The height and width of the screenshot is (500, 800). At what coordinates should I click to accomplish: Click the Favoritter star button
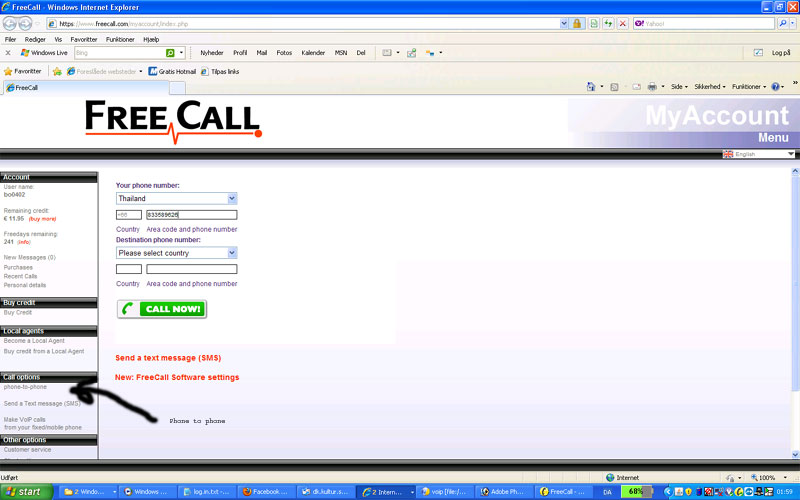point(22,71)
